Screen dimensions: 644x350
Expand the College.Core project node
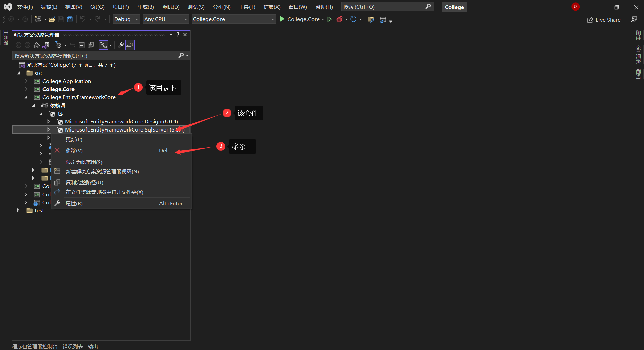pos(26,89)
